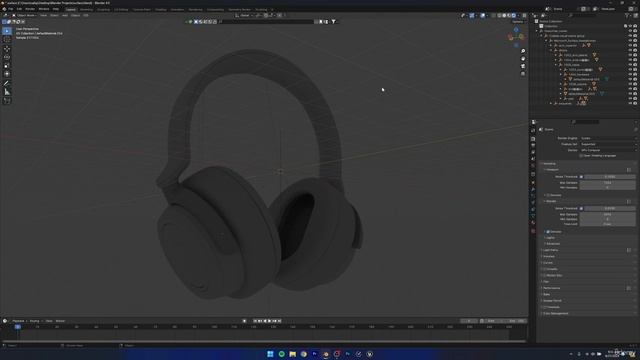Click the viewport pan hand gizmo
Image resolution: width=640 pixels, height=360 pixels.
[523, 58]
